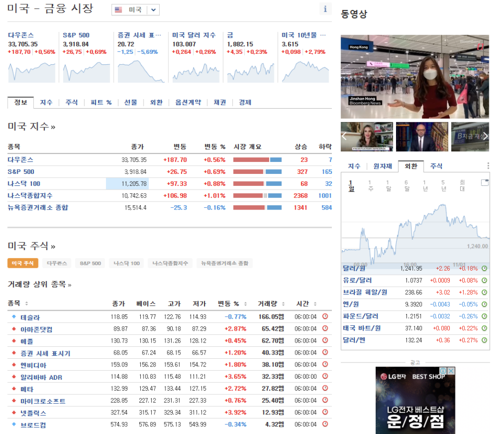
Task: Close the LG ad with X icon
Action: 451,371
